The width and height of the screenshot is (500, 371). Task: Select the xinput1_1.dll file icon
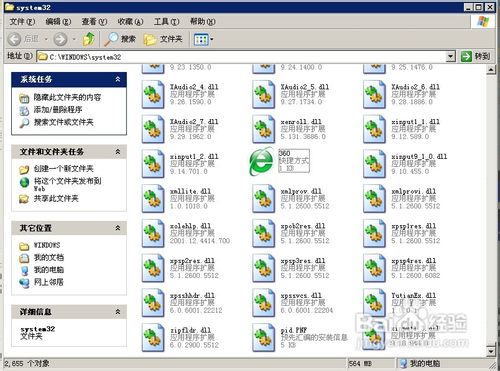tap(374, 129)
